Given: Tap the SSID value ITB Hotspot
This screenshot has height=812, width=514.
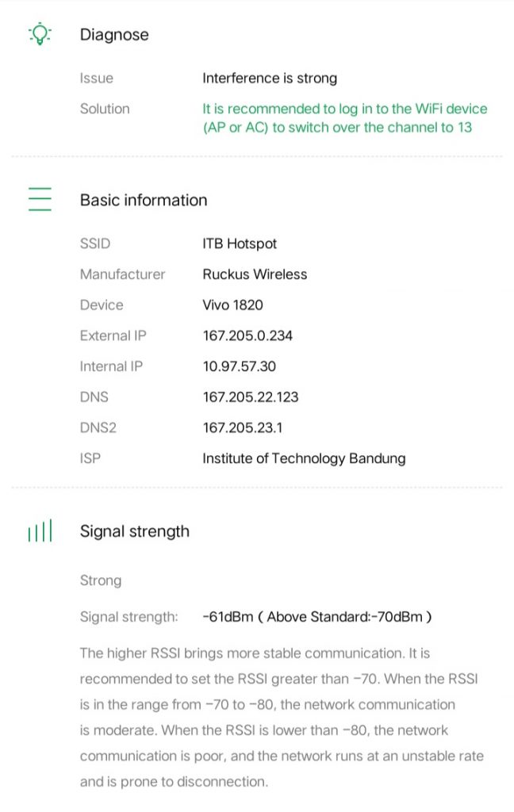Looking at the screenshot, I should click(240, 243).
